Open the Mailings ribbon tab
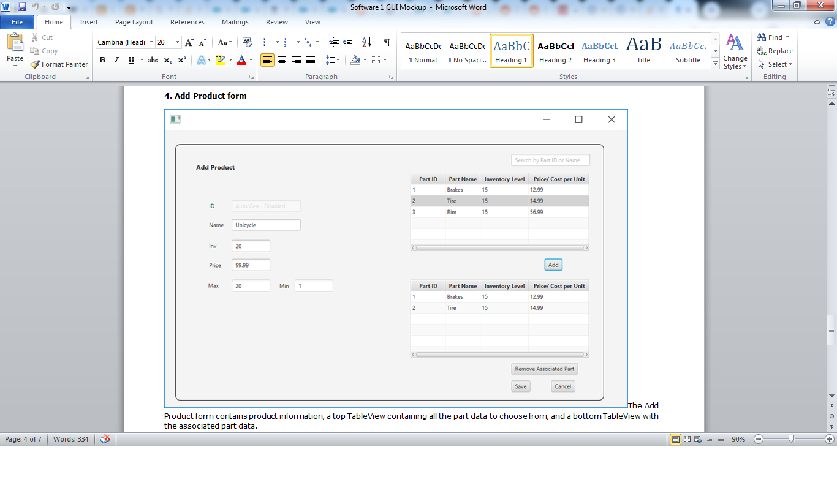This screenshot has width=837, height=504. pos(235,21)
